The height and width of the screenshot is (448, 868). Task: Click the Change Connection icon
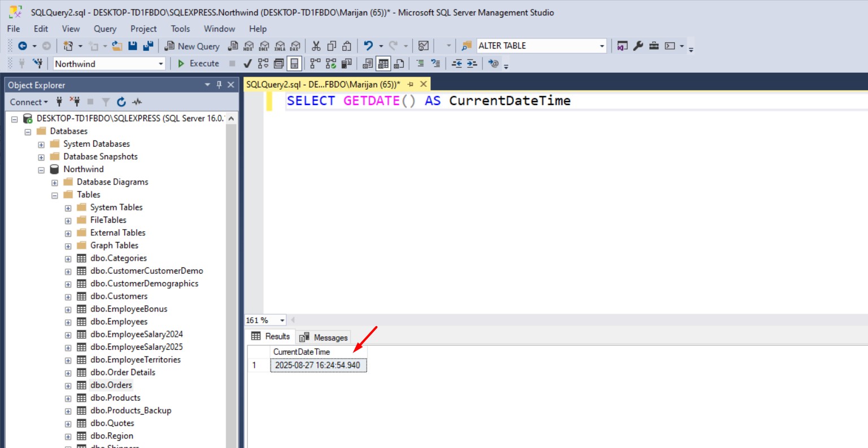38,64
